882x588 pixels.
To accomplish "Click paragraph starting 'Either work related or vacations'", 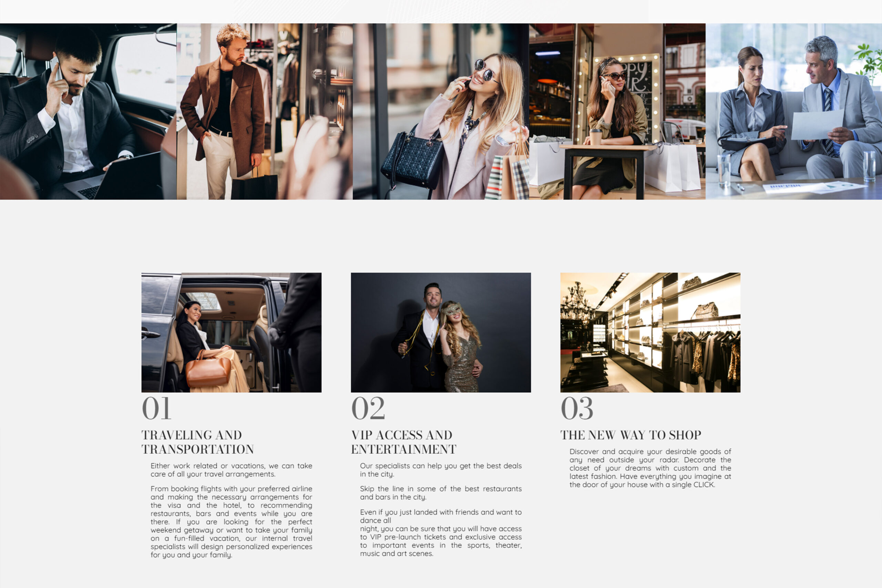I will click(232, 470).
